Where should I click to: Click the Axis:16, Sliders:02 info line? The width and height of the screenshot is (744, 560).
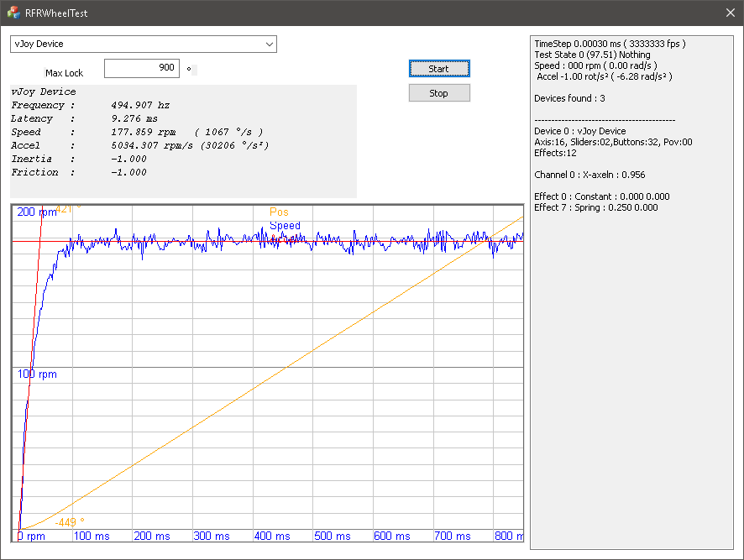pos(613,142)
